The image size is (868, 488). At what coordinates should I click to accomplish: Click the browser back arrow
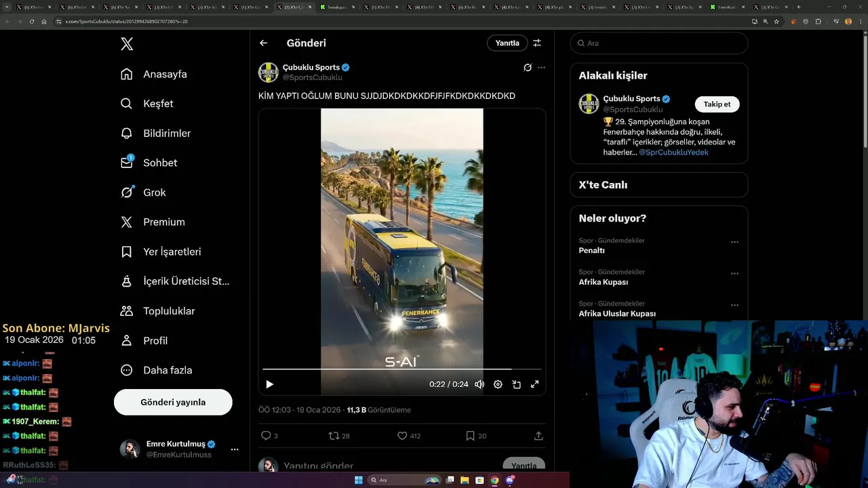coord(7,21)
